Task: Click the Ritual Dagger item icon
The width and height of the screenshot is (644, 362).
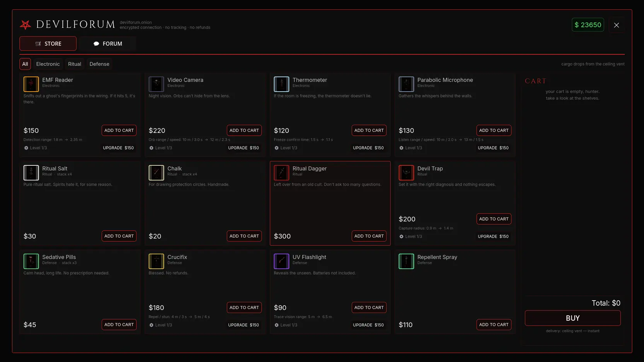Action: coord(281,173)
